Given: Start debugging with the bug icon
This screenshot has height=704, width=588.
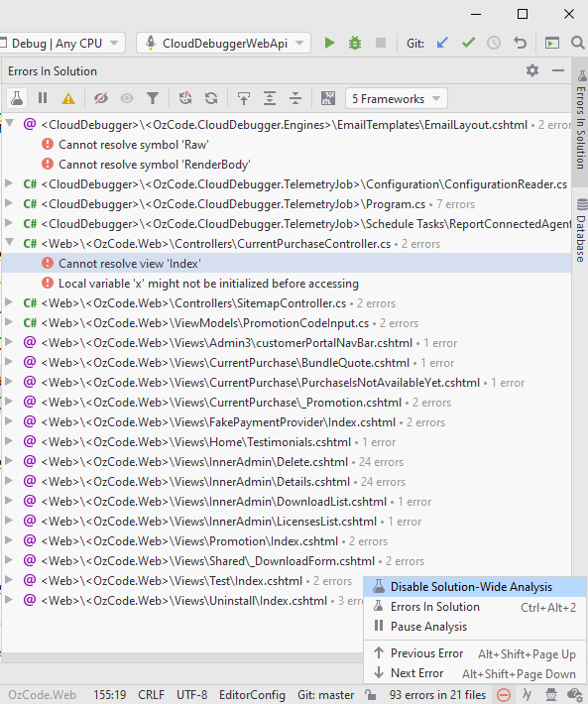Looking at the screenshot, I should pyautogui.click(x=355, y=43).
